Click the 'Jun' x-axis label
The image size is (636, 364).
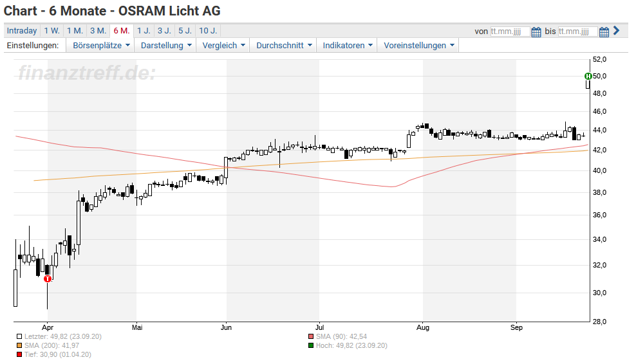tap(227, 327)
